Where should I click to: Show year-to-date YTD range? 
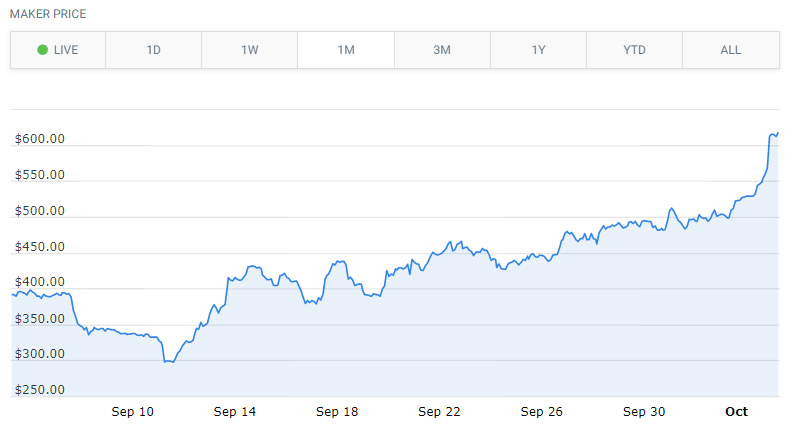point(635,50)
